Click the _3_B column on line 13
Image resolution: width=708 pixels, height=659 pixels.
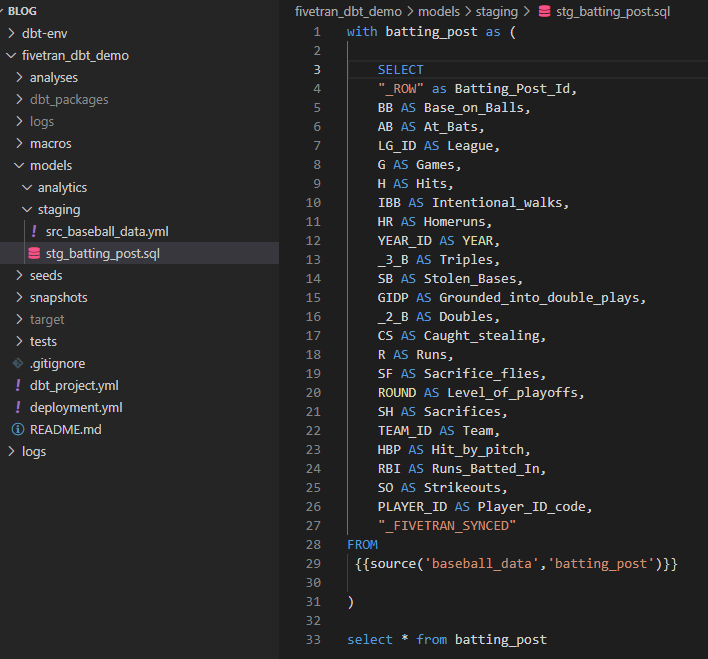click(393, 260)
